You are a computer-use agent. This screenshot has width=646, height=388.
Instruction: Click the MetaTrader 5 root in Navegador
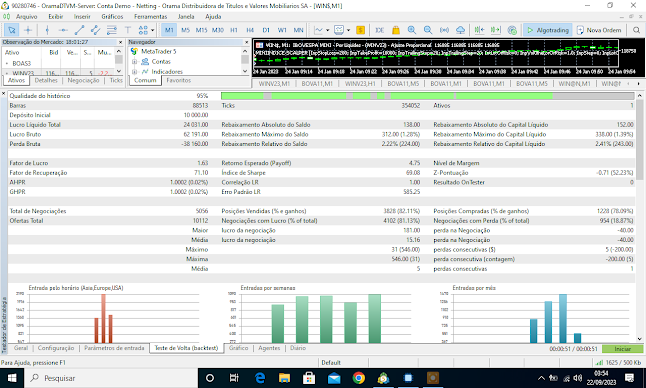tap(159, 51)
